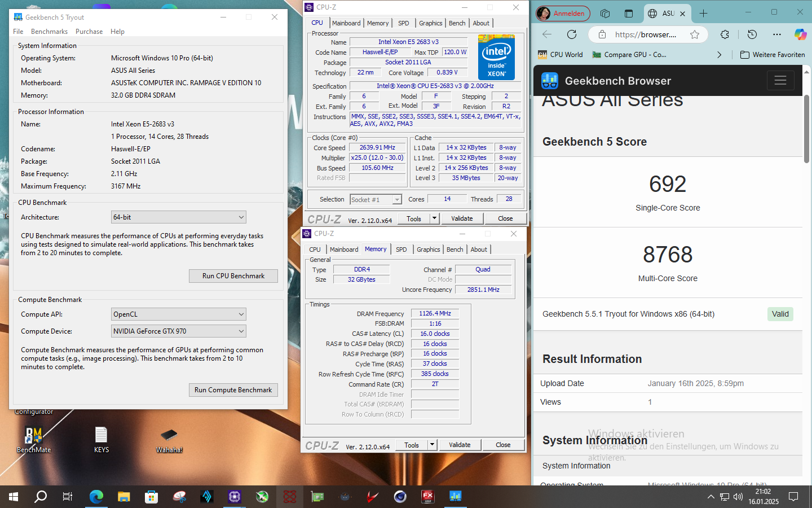Switch to Graphics tab in upper CPU-Z
The image size is (812, 508).
pyautogui.click(x=431, y=23)
